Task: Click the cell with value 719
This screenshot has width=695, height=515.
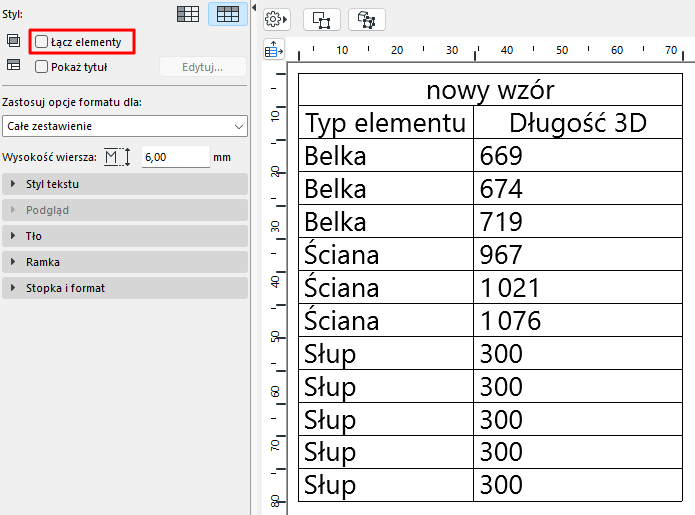Action: point(578,221)
